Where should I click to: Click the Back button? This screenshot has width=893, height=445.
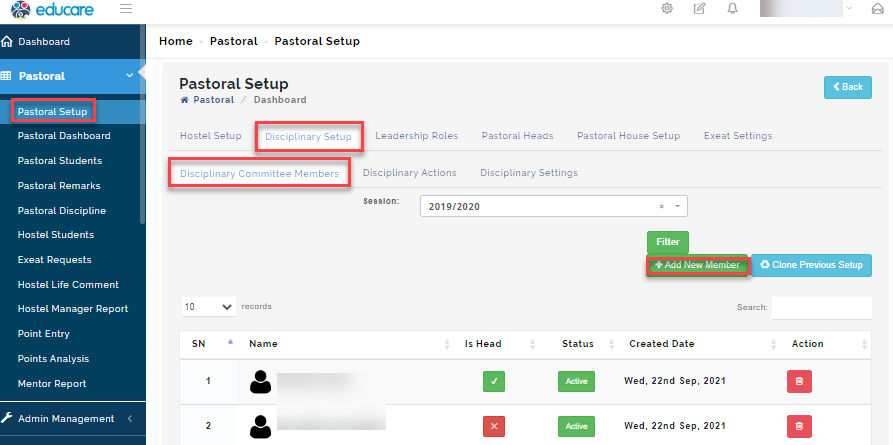[847, 87]
